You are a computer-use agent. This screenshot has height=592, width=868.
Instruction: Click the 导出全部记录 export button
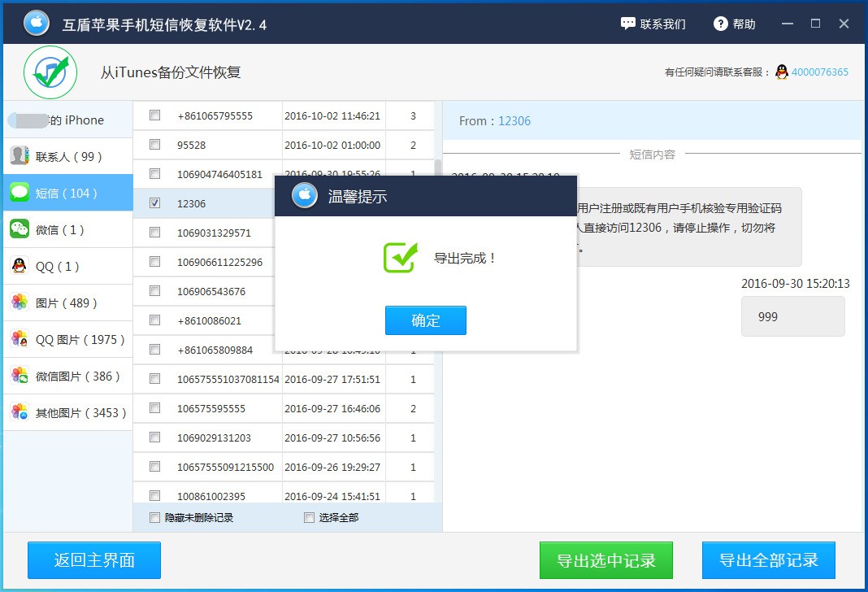(767, 560)
